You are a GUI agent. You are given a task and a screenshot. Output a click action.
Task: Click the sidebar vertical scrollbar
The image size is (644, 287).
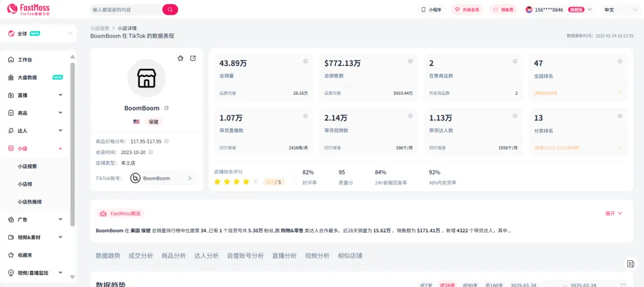coord(73,143)
